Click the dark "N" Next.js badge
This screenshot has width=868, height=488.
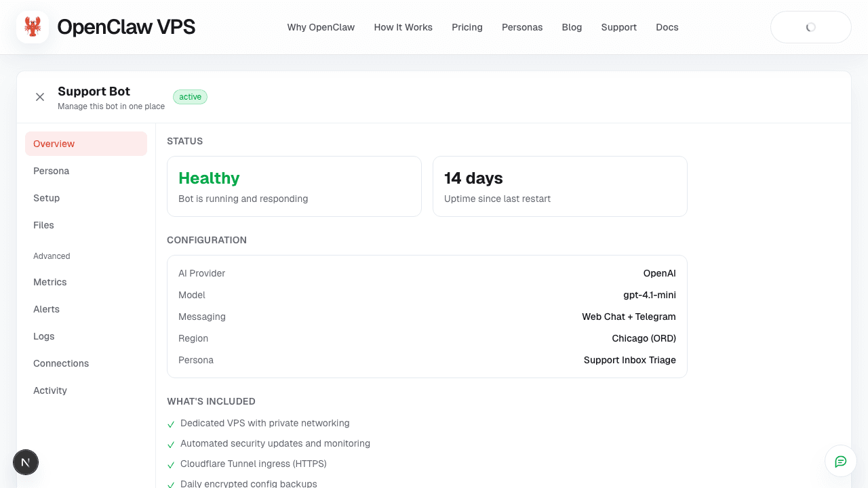pyautogui.click(x=26, y=462)
